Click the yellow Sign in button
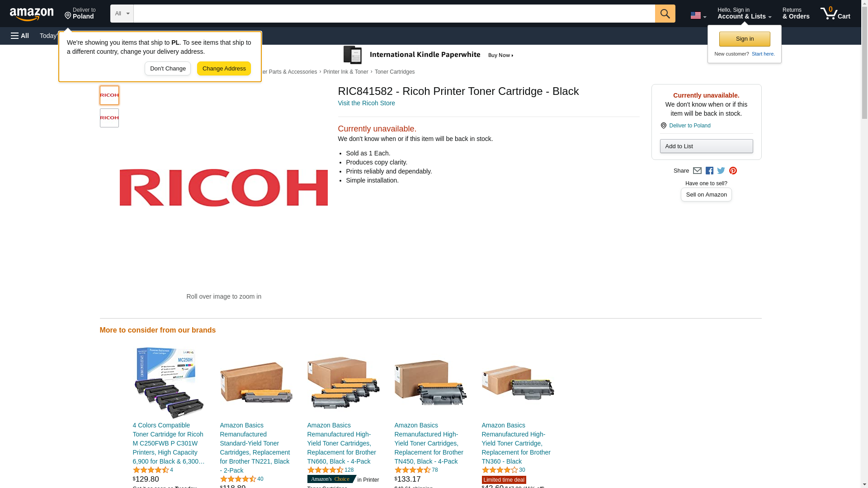 745,39
